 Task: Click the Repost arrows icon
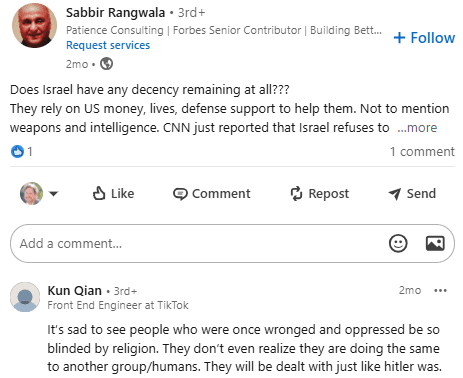pyautogui.click(x=296, y=193)
